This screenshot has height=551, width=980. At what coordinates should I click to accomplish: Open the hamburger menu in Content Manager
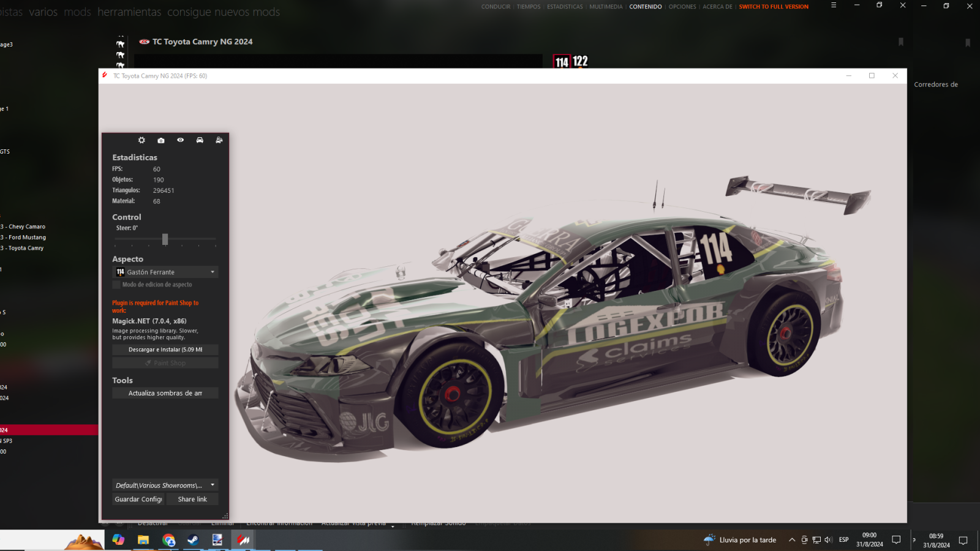[834, 5]
